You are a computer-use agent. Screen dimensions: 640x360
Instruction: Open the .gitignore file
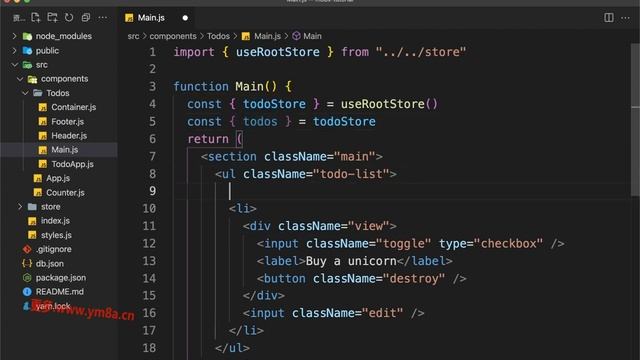tap(53, 249)
